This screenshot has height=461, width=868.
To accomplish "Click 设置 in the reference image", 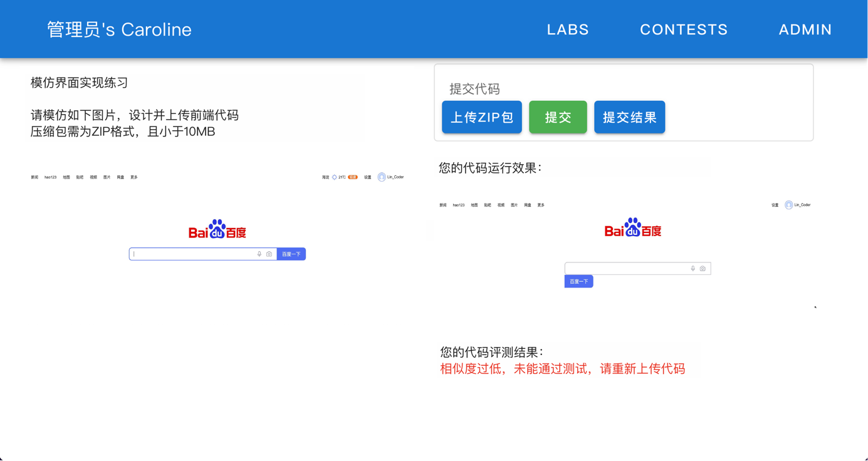I will (368, 177).
